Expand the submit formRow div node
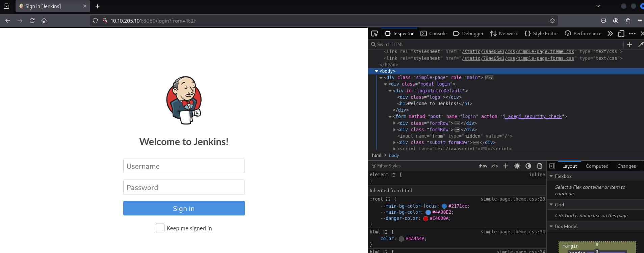Viewport: 644px width, 253px height. tap(394, 143)
